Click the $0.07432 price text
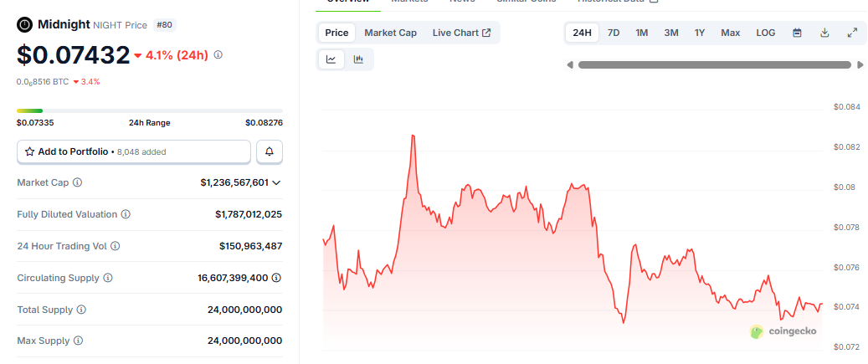This screenshot has width=868, height=364. pos(73,54)
